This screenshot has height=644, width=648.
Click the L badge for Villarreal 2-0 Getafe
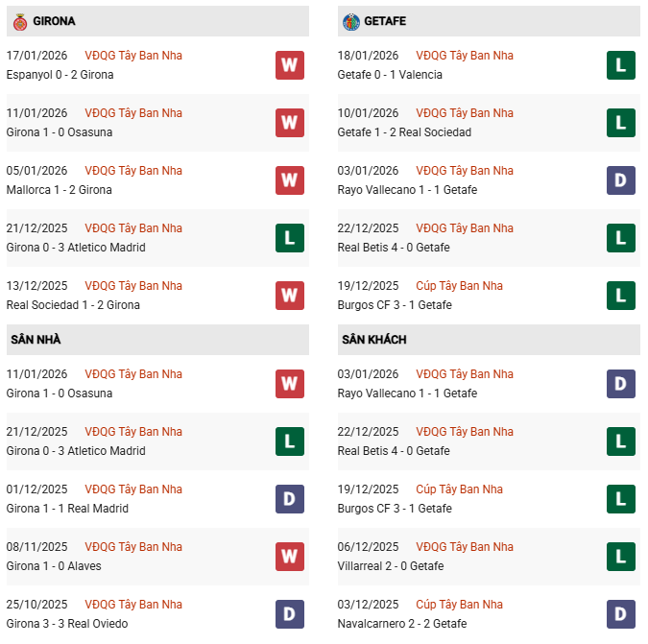pos(621,557)
